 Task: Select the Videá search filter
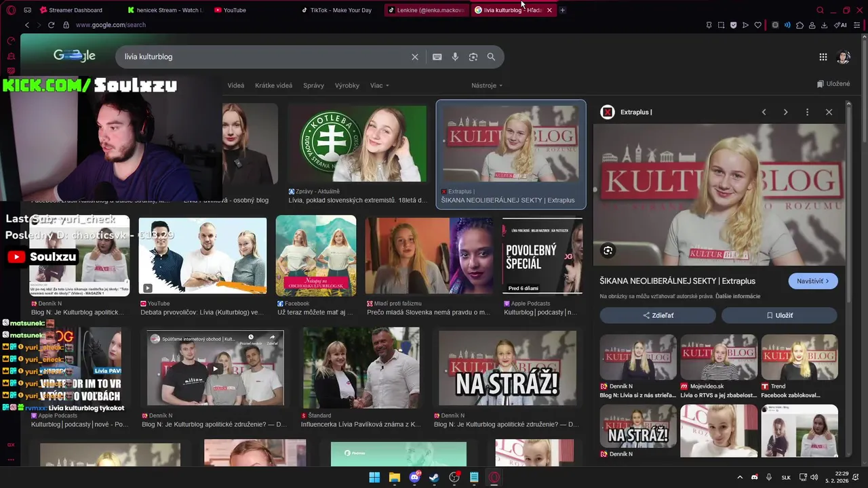[x=236, y=85]
